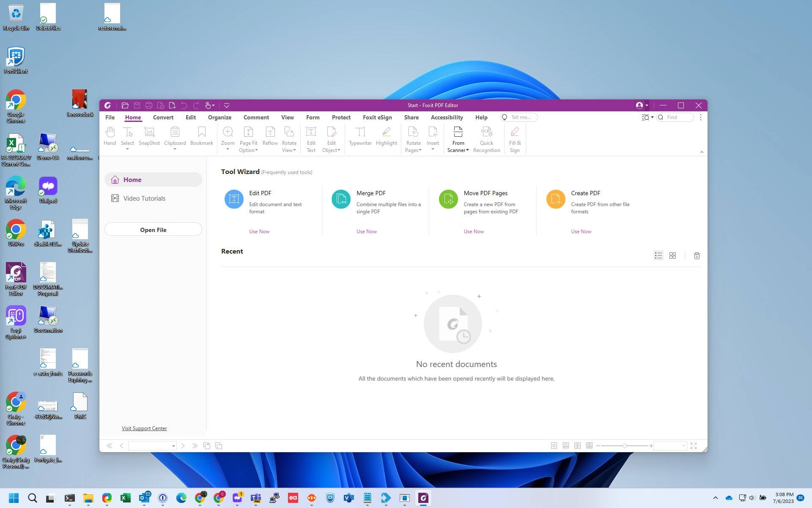Click Foxit logo icon in title bar
Screen dimensions: 812x508
pos(108,105)
